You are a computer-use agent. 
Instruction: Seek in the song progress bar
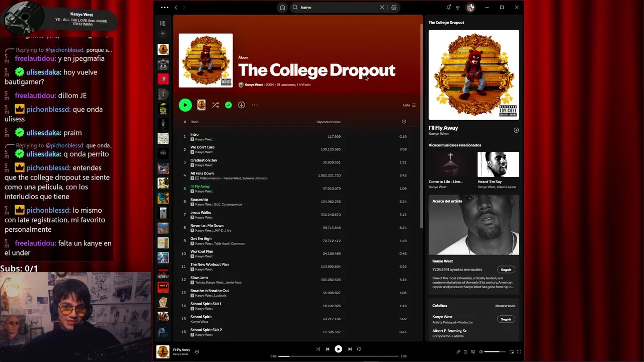(x=339, y=356)
